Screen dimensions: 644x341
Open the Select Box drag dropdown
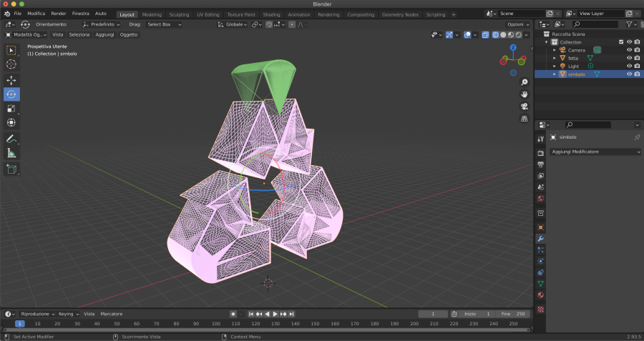[x=164, y=24]
